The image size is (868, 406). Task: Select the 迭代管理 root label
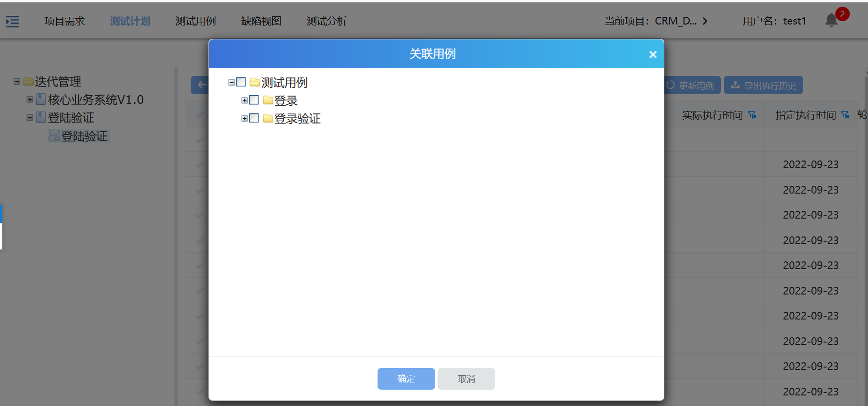click(x=58, y=82)
